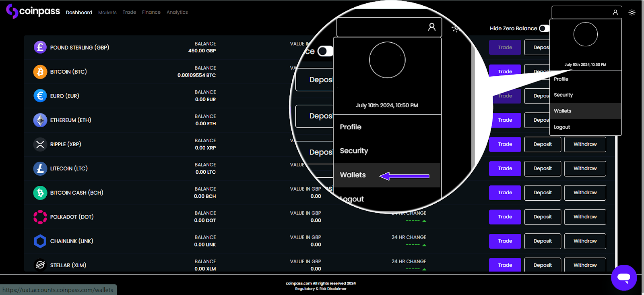This screenshot has width=644, height=295.
Task: Select Wallets from the account menu
Action: click(x=562, y=111)
